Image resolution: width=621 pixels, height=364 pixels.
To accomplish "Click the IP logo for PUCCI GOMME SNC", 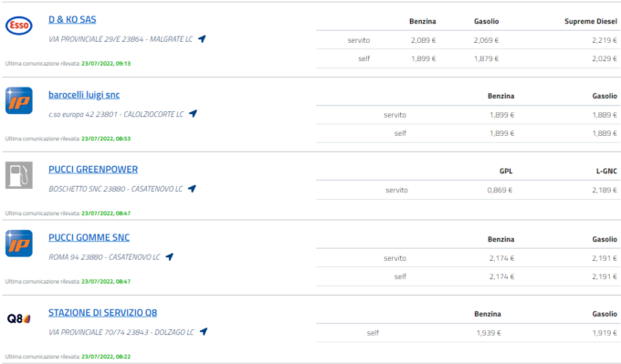I will pos(18,244).
